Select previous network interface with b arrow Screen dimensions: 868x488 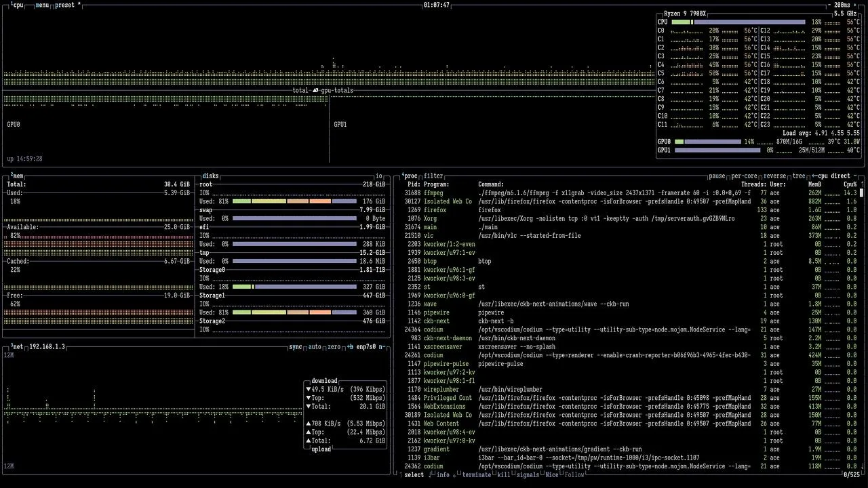(x=351, y=346)
